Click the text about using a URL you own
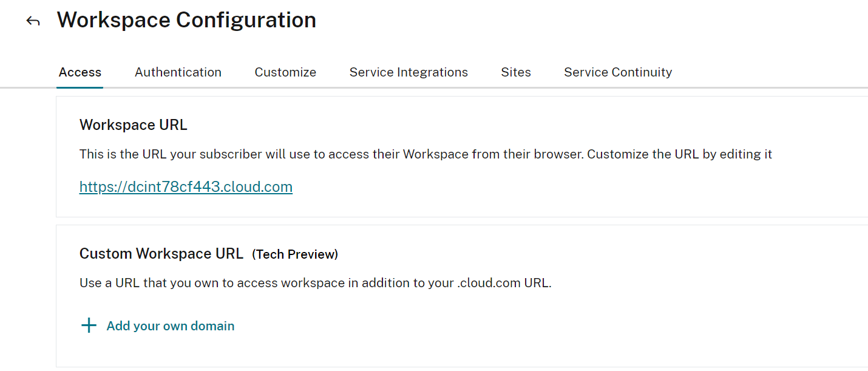 click(316, 283)
